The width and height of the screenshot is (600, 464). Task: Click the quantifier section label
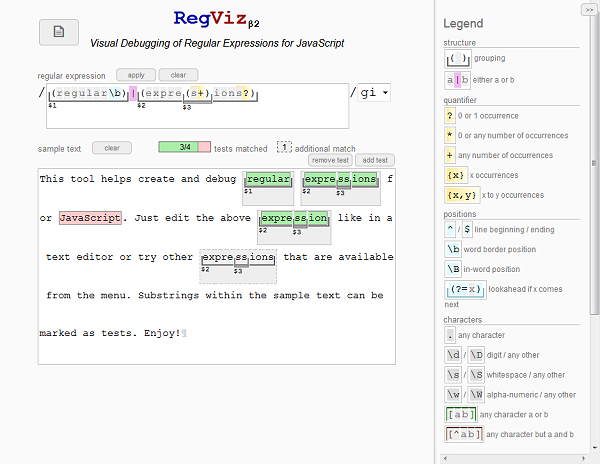[460, 100]
